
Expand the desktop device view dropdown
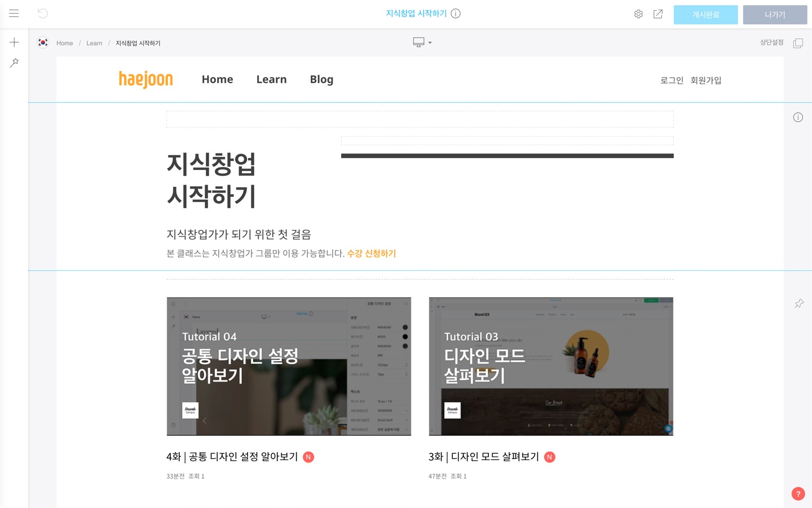coord(422,42)
